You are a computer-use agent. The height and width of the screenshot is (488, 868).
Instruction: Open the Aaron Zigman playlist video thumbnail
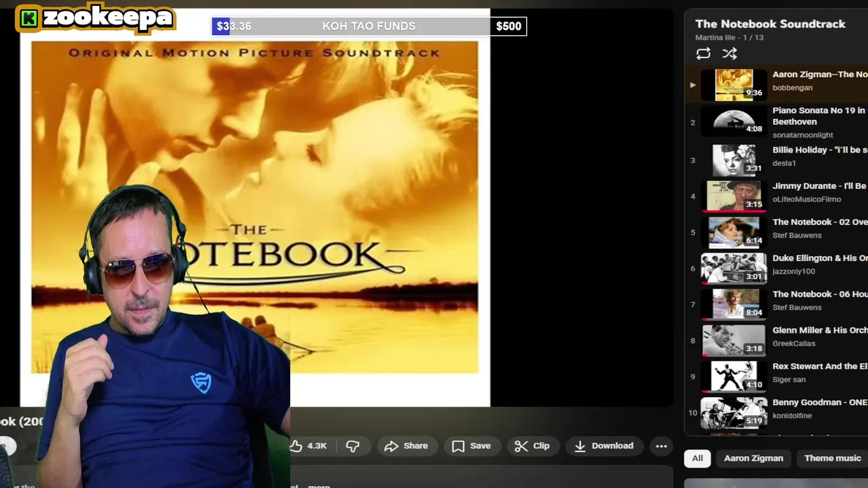[734, 85]
